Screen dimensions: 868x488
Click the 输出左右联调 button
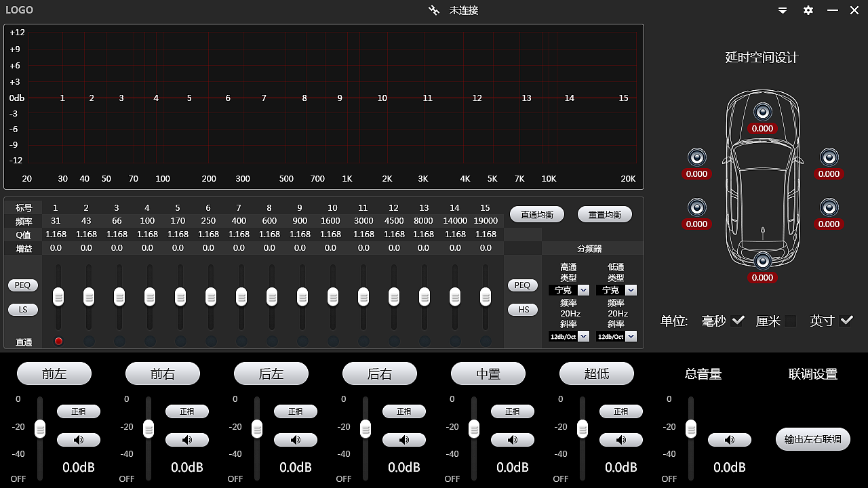coord(812,439)
